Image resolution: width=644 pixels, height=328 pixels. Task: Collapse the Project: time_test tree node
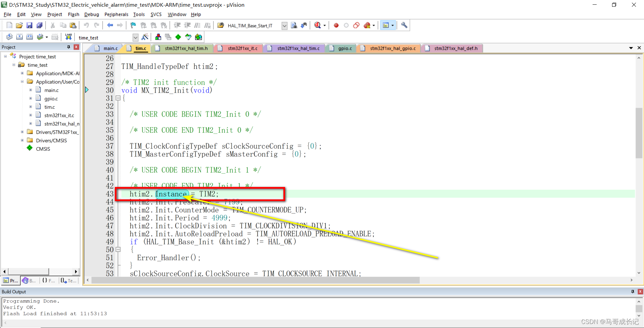coord(5,56)
